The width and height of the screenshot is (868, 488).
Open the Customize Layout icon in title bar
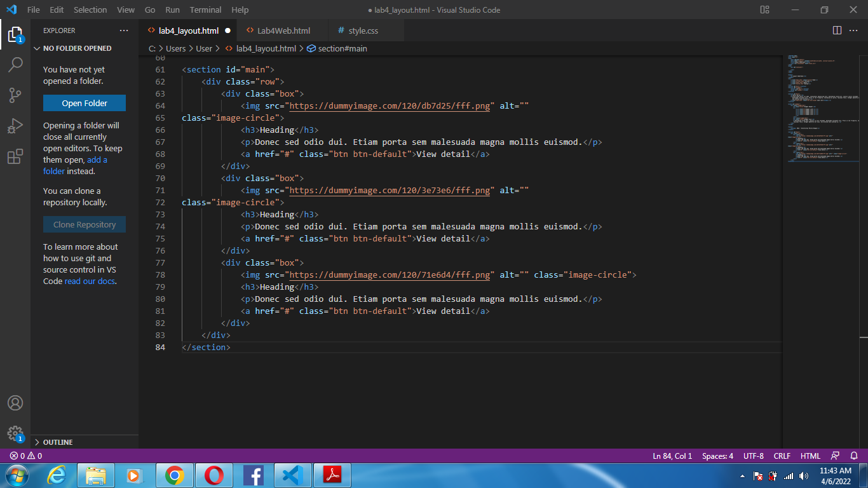point(764,10)
